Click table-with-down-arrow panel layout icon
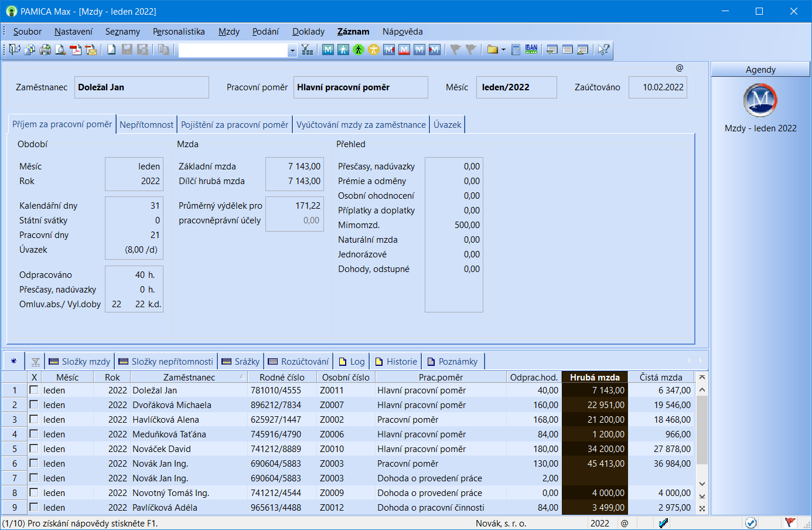 (552, 50)
